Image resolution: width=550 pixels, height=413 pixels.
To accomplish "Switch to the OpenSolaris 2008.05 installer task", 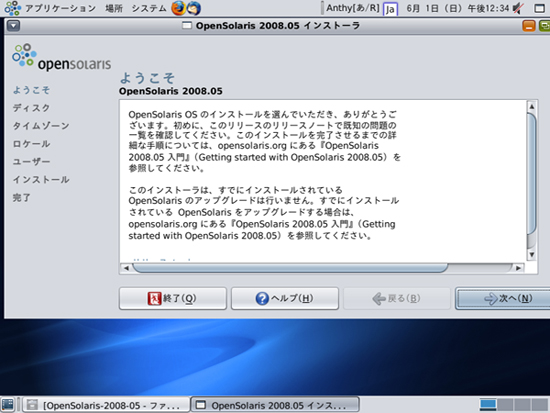I will coord(275,405).
